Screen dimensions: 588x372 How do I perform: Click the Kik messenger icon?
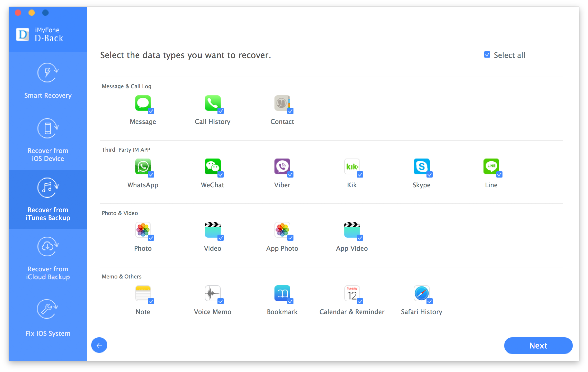(x=352, y=166)
